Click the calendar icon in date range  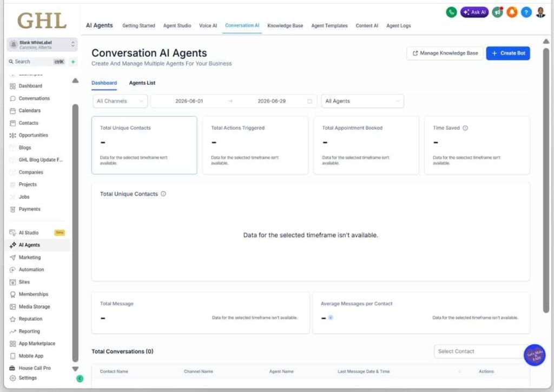[x=309, y=101]
